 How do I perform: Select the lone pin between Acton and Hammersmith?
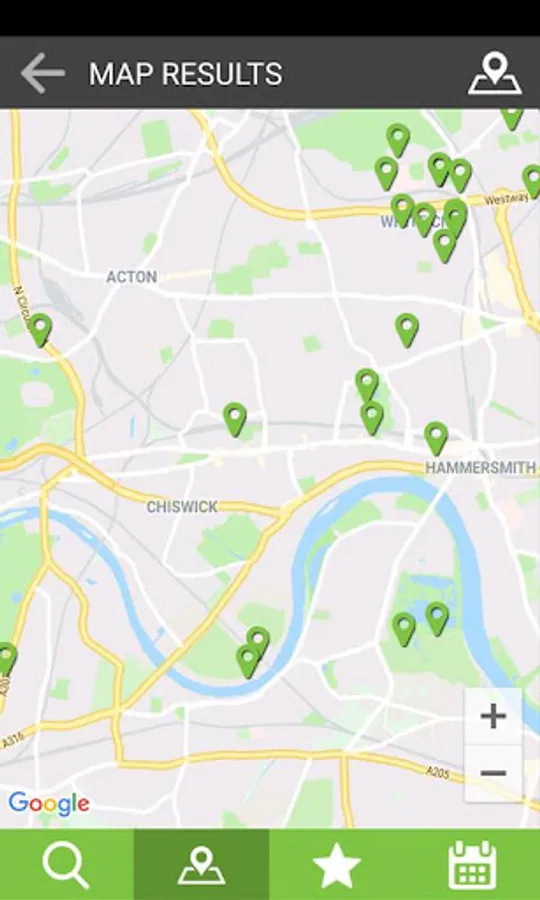(407, 330)
